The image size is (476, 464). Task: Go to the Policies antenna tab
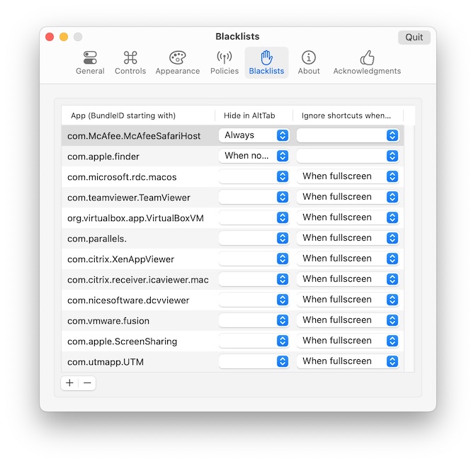click(x=224, y=62)
